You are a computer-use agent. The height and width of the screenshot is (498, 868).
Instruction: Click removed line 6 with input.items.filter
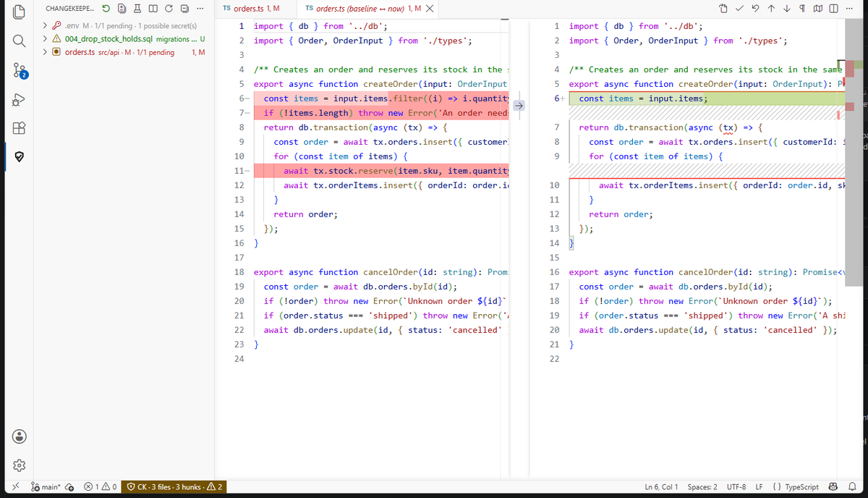tap(382, 98)
